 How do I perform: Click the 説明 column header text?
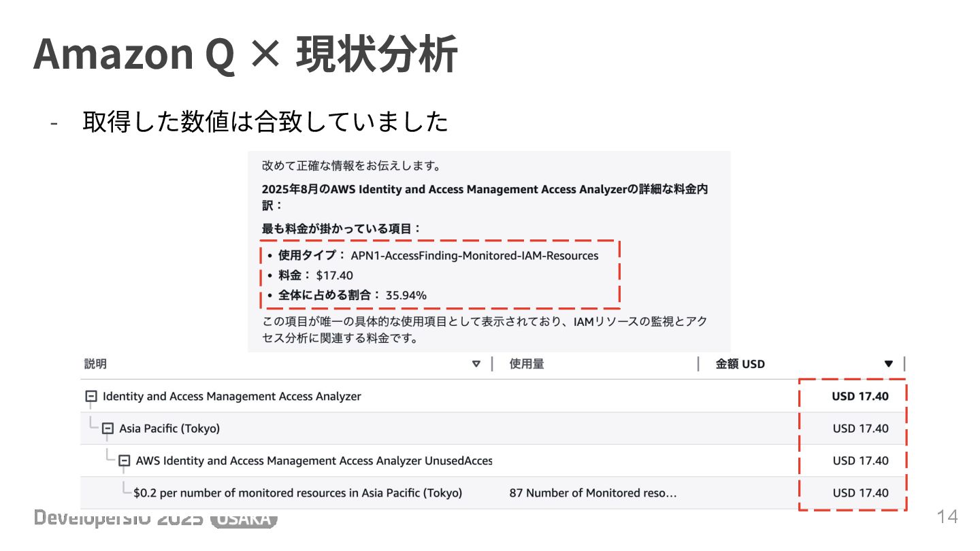pyautogui.click(x=95, y=364)
